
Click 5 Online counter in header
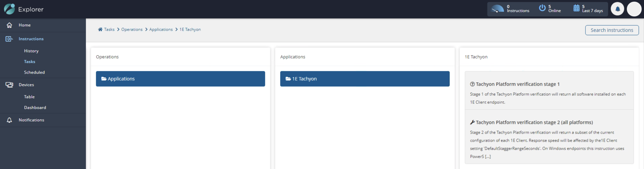554,9
